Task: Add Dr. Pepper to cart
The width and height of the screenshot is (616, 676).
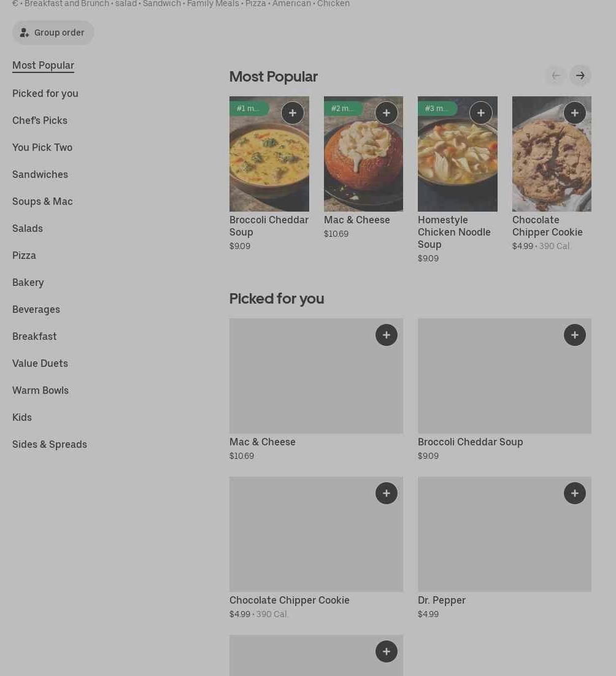Action: point(575,493)
